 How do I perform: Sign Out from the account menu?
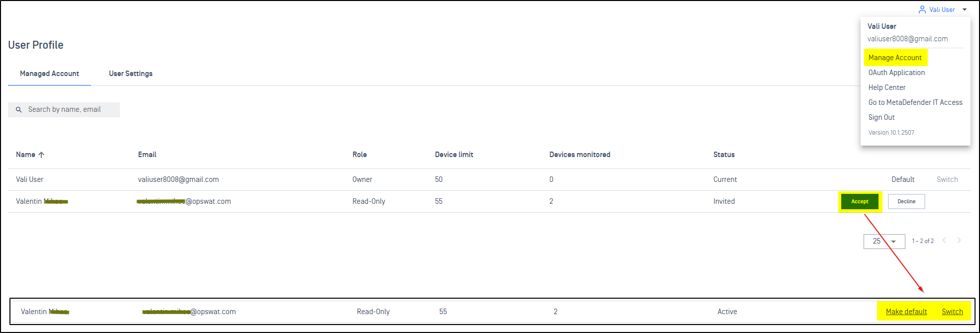(881, 117)
